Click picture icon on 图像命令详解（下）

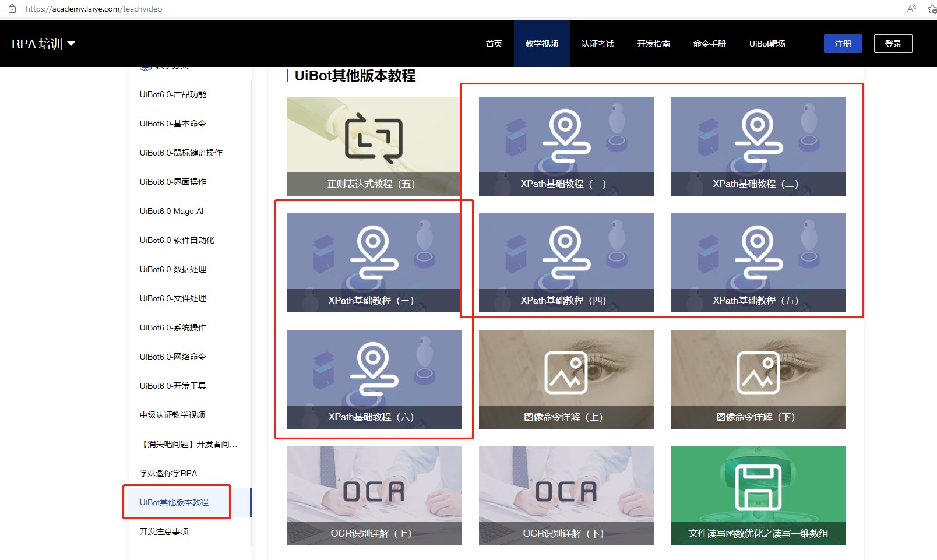coord(758,372)
